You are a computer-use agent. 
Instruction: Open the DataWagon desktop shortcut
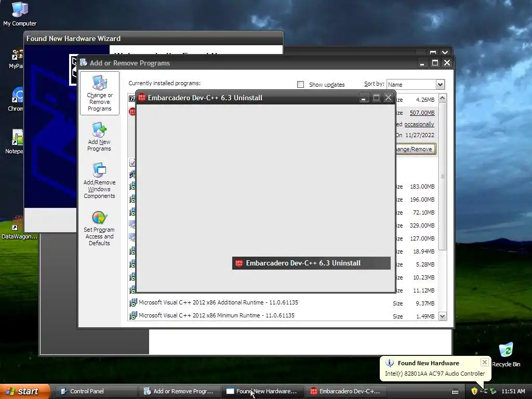click(18, 228)
